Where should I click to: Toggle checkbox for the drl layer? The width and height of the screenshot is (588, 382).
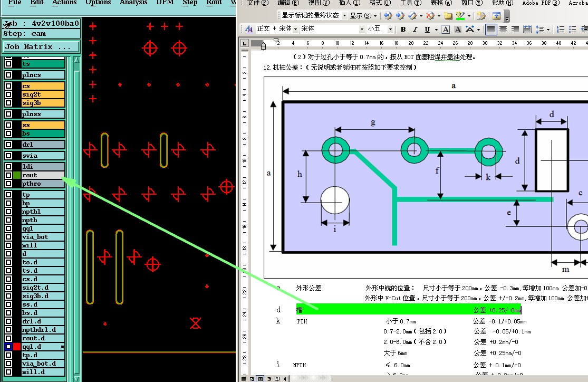coord(8,145)
